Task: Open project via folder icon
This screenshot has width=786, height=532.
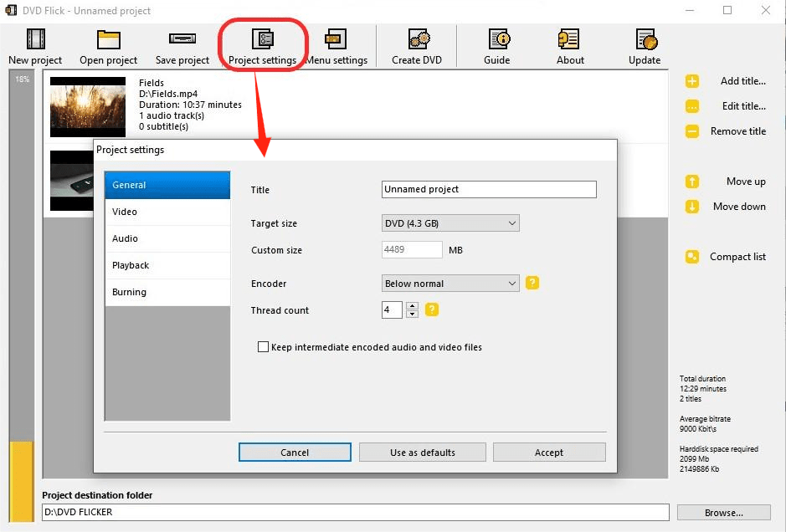Action: (x=109, y=39)
